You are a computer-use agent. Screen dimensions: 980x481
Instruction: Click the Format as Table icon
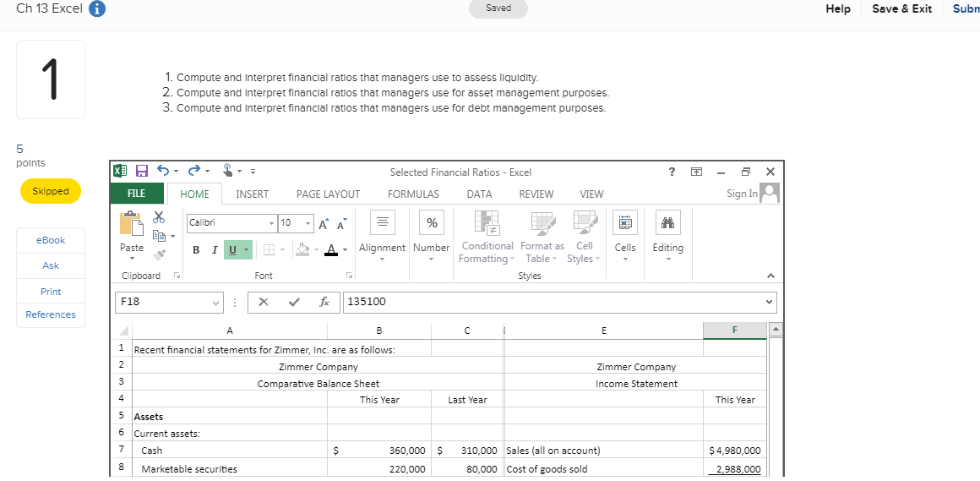click(542, 223)
